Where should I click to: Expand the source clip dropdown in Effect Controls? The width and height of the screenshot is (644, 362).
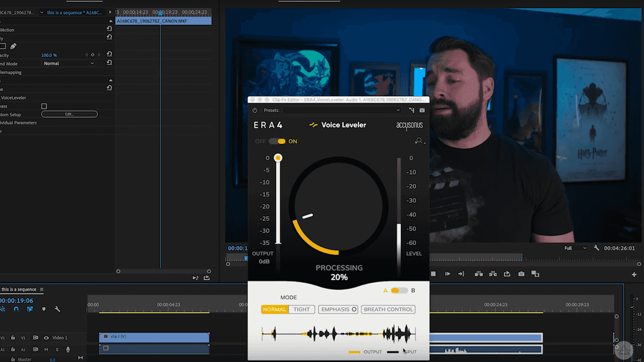click(42, 12)
